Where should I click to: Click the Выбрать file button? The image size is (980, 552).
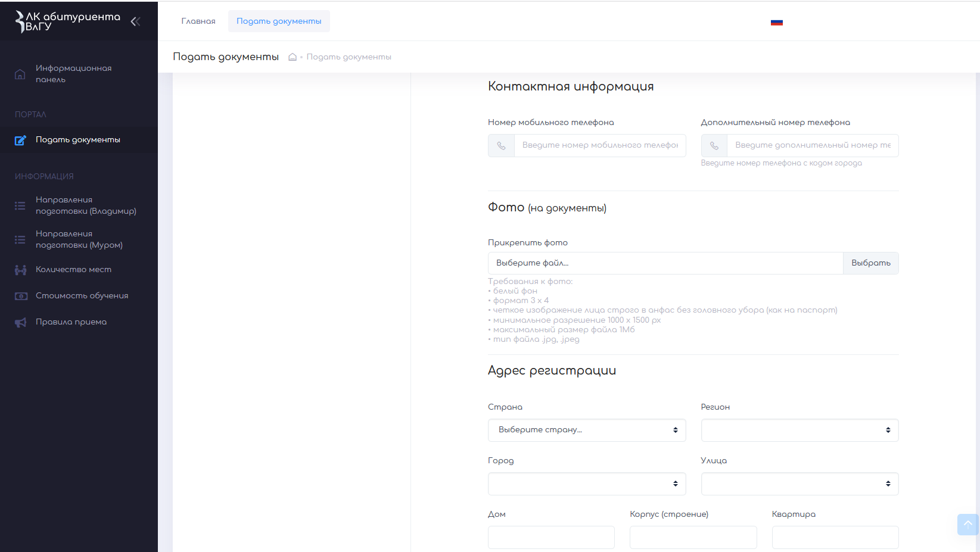coord(871,263)
